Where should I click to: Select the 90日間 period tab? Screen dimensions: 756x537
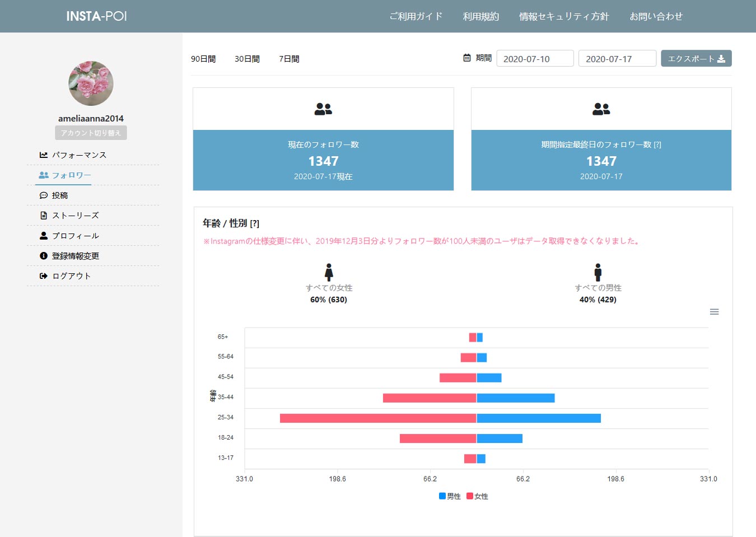(x=203, y=59)
